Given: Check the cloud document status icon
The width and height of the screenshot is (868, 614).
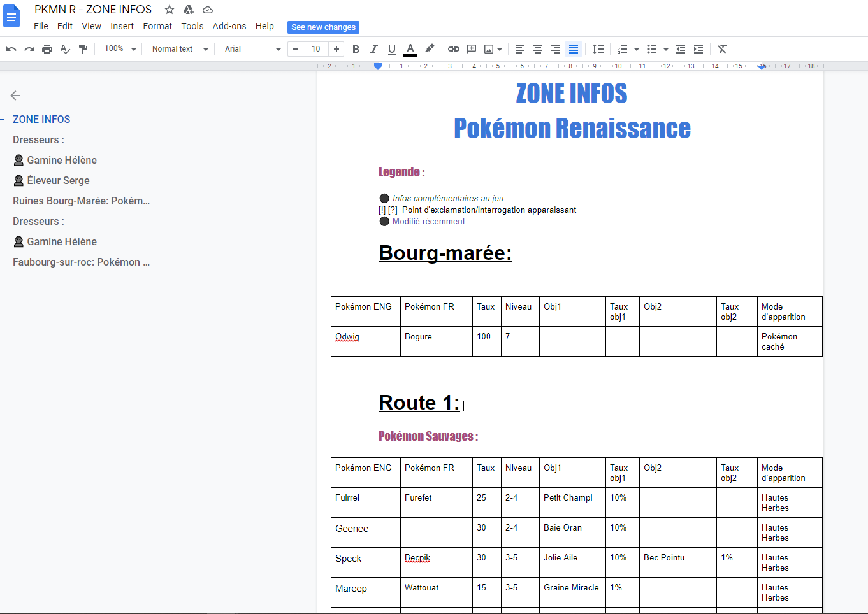Looking at the screenshot, I should (208, 10).
